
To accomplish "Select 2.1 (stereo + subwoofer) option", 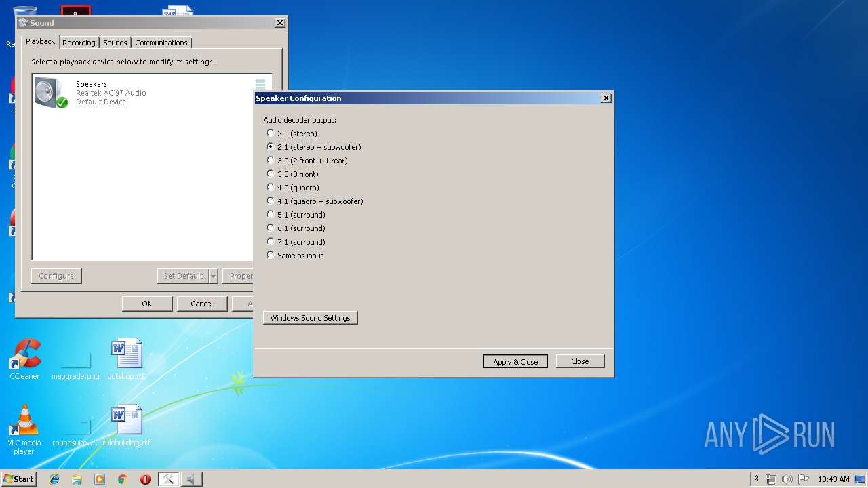I will coord(271,147).
